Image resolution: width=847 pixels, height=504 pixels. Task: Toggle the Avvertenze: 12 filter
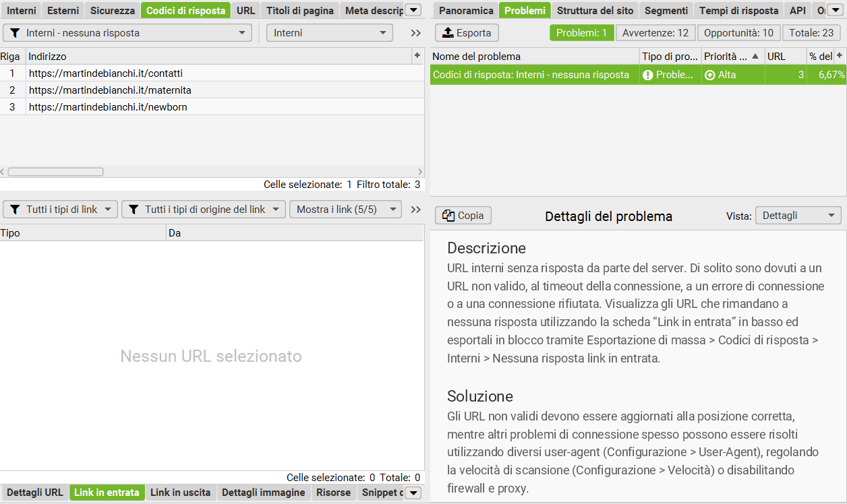(x=655, y=33)
